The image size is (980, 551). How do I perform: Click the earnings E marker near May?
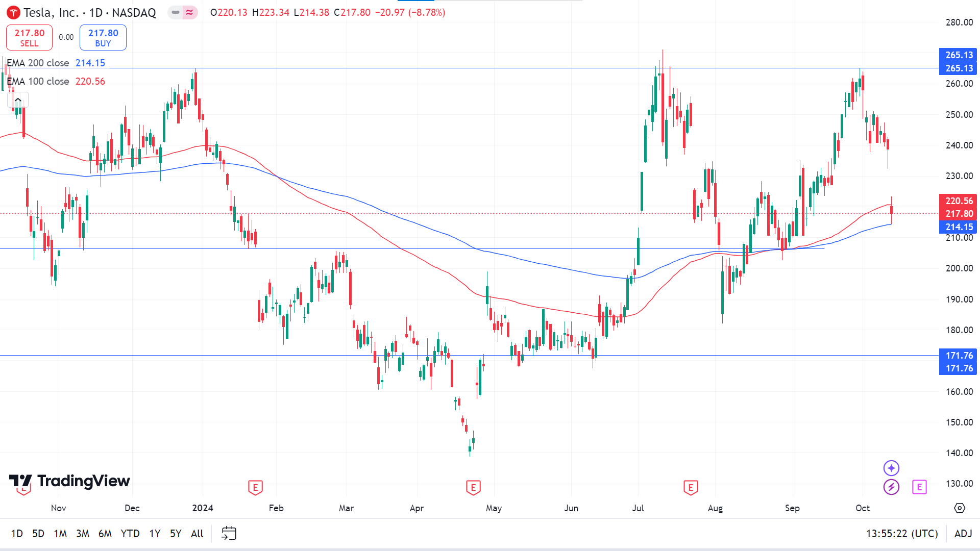tap(473, 488)
